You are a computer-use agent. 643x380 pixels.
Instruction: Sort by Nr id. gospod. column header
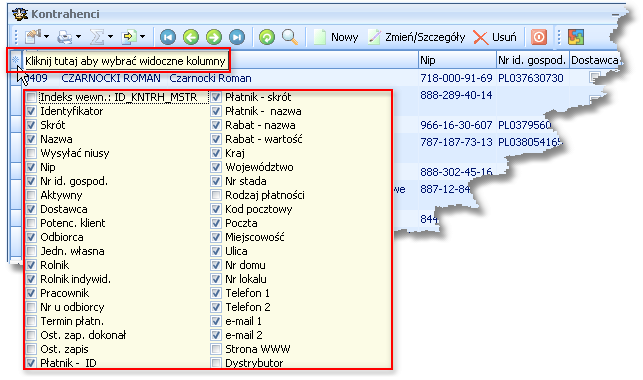pos(533,60)
